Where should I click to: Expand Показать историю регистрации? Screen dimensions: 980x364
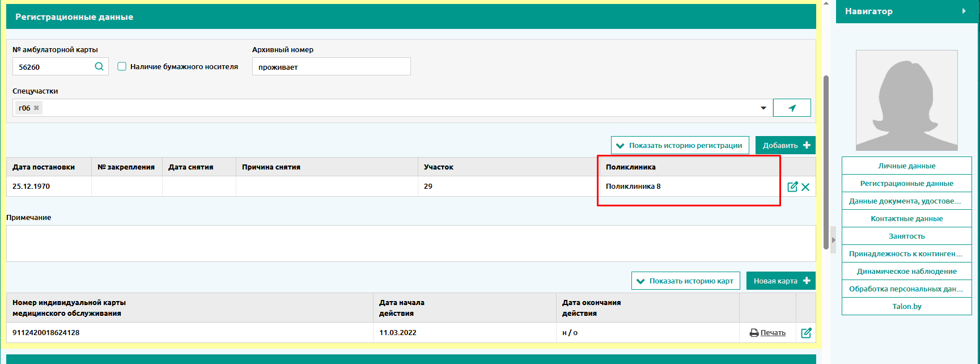[680, 145]
